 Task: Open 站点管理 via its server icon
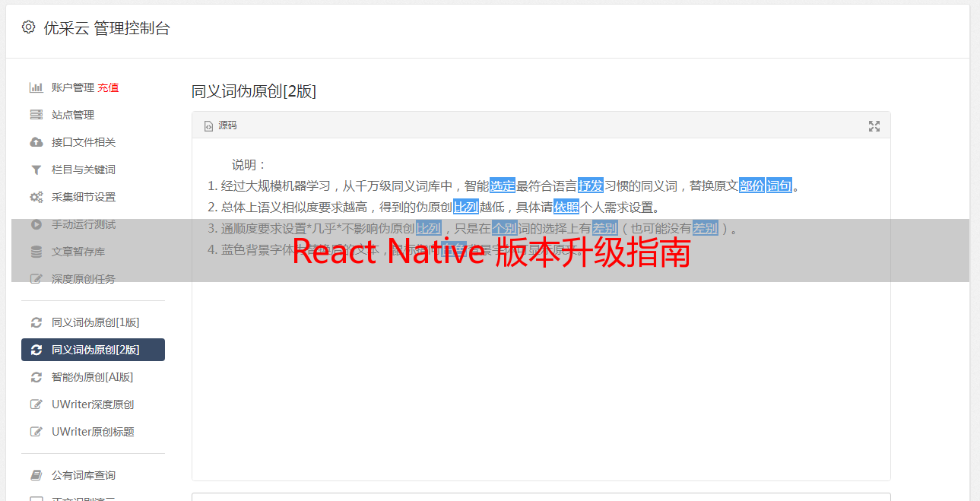coord(36,115)
